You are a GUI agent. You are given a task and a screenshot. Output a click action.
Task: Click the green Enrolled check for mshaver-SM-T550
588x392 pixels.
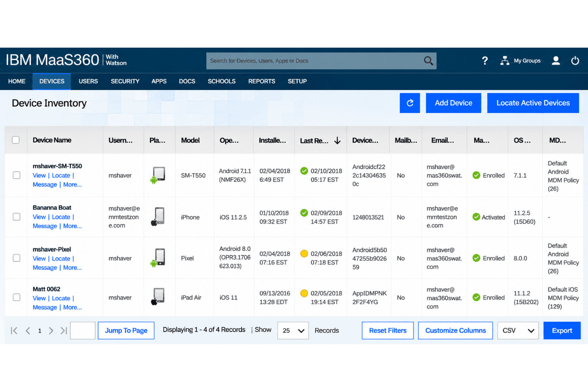tap(476, 175)
